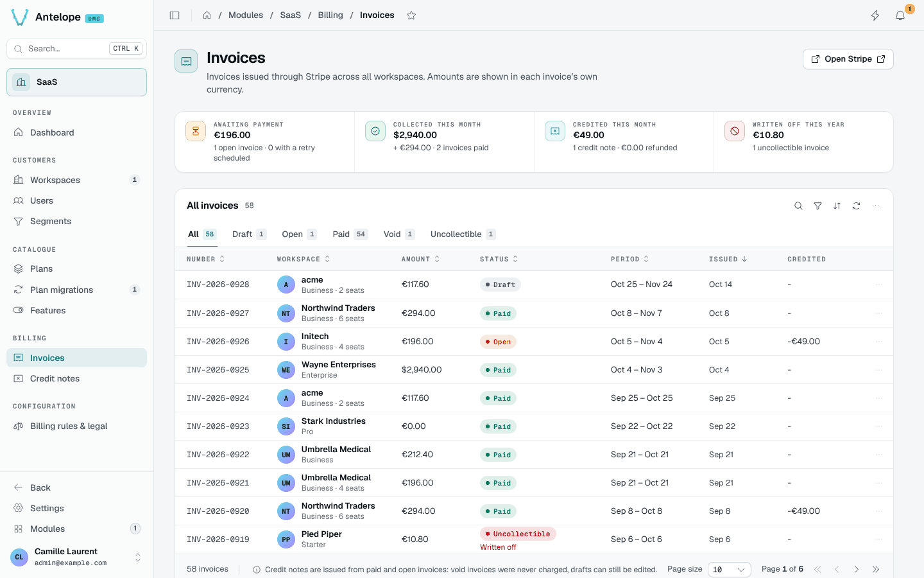Open the All invoices more options menu
This screenshot has height=578, width=924.
coord(875,206)
